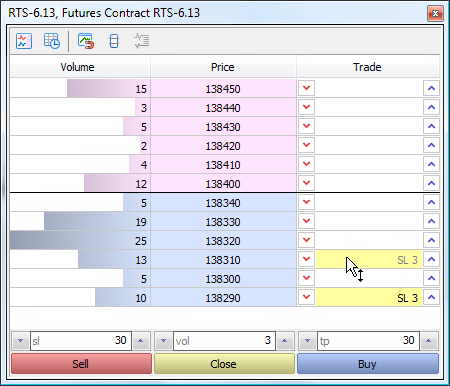The width and height of the screenshot is (450, 386).
Task: Click the Sell button
Action: click(x=81, y=364)
